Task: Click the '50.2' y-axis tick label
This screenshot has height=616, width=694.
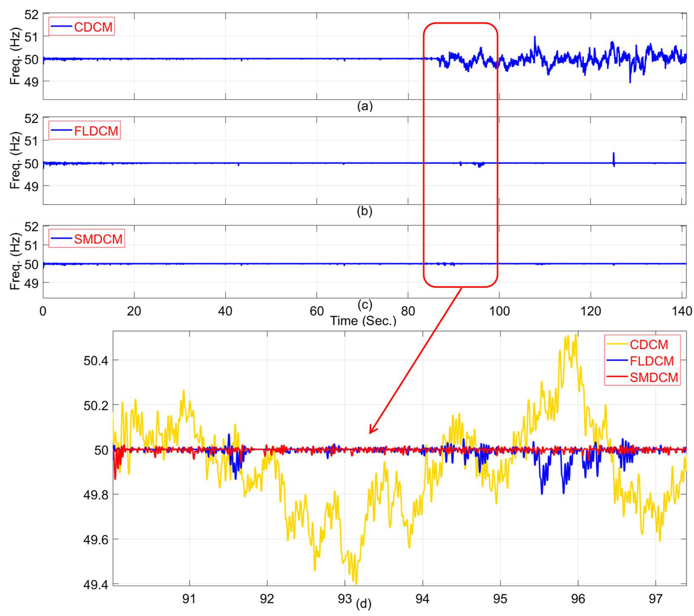Action: coord(96,405)
